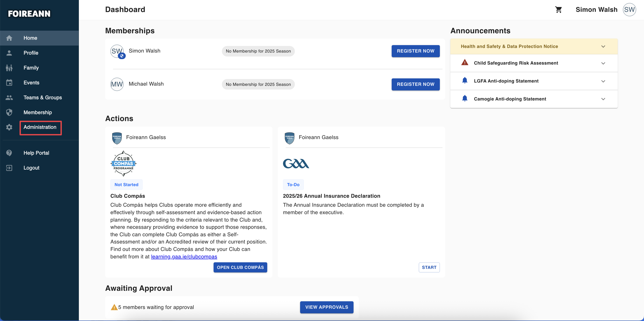Click the Home house icon in sidebar
The height and width of the screenshot is (321, 644).
point(9,38)
